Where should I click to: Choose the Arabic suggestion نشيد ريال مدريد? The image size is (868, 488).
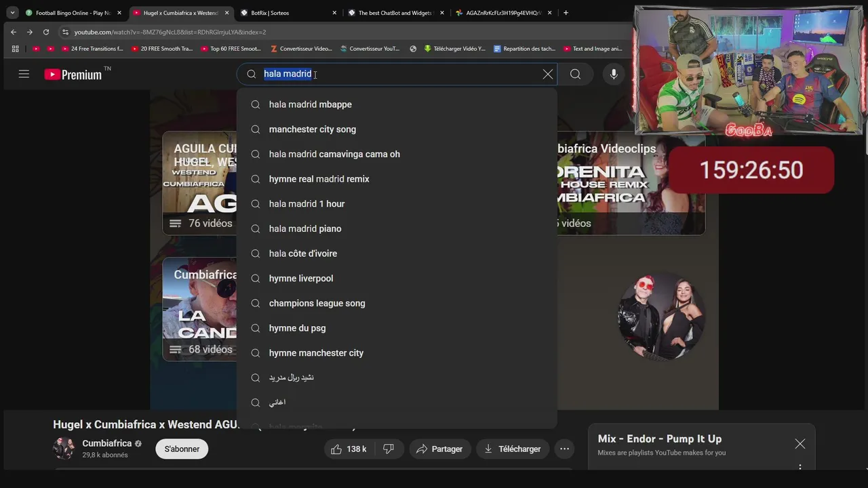pos(397,378)
